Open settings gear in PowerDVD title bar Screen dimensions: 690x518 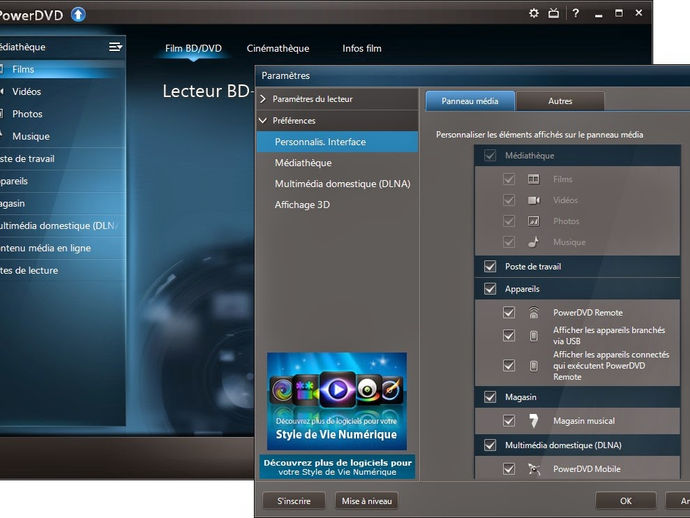534,13
